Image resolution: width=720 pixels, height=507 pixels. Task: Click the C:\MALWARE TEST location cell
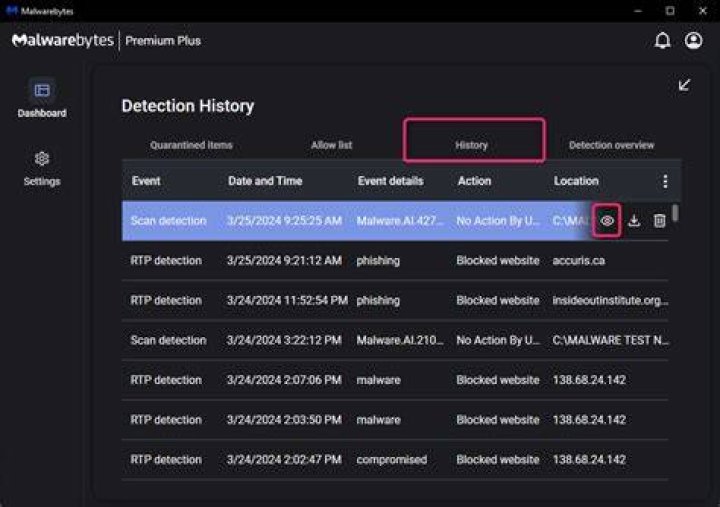610,340
